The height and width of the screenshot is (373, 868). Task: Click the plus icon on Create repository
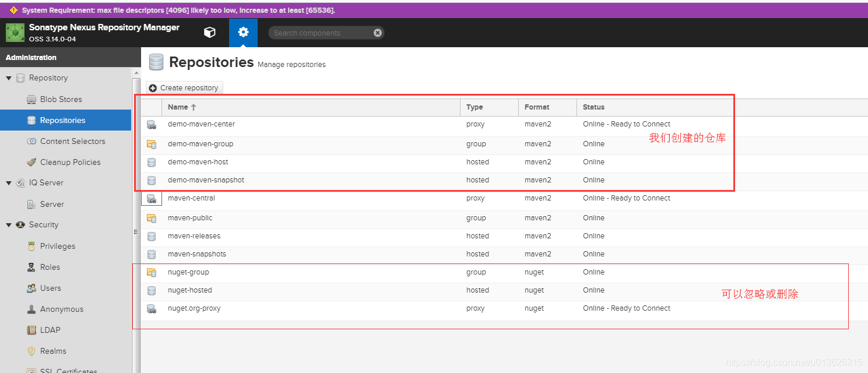click(153, 88)
